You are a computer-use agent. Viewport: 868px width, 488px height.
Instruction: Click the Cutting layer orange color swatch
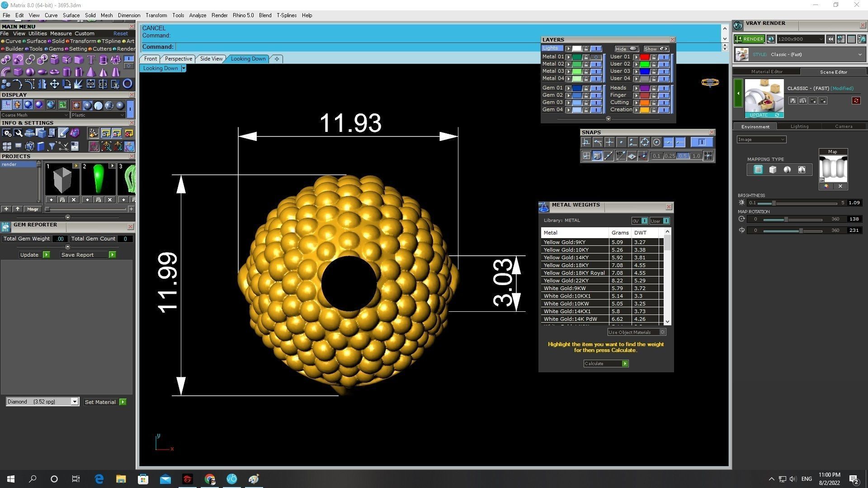tap(644, 103)
